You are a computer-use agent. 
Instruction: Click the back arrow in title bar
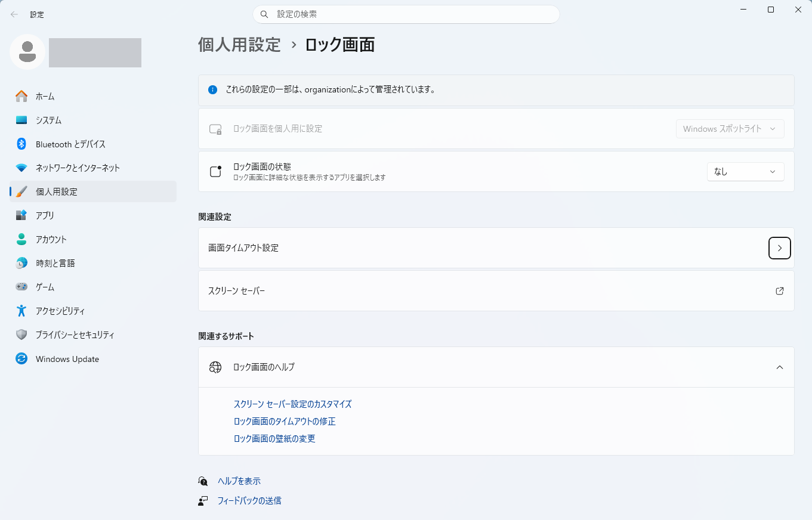click(x=14, y=14)
